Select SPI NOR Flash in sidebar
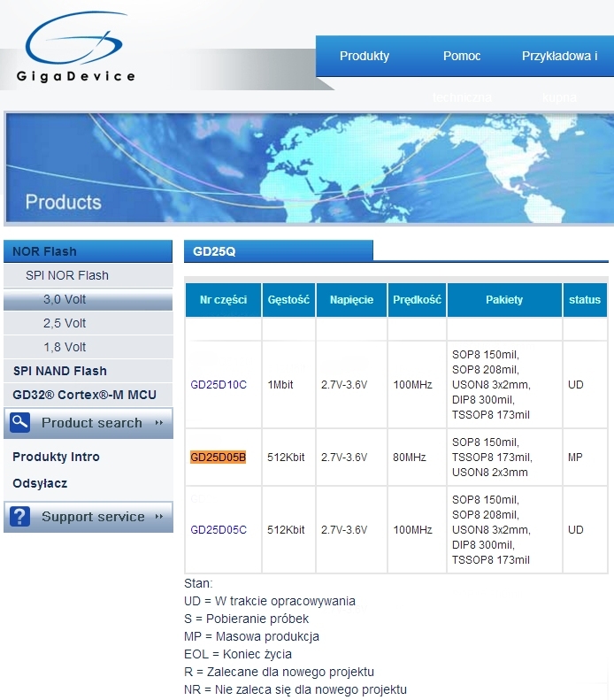Viewport: 614px width, 700px height. 88,275
